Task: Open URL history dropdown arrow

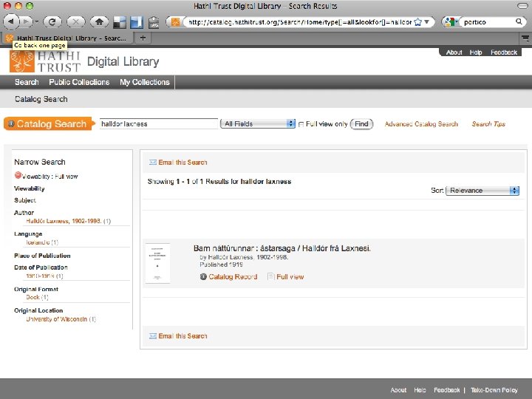Action: click(x=427, y=22)
